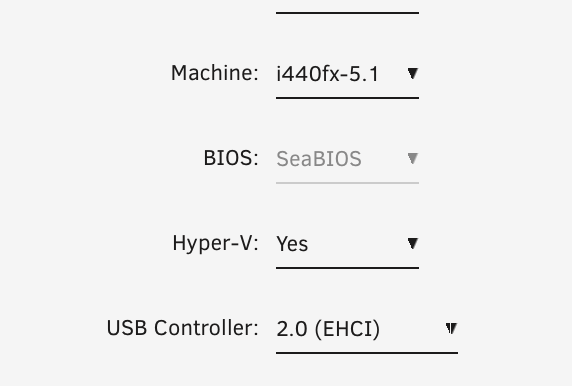Image resolution: width=572 pixels, height=386 pixels.
Task: Click the BIOS: field label
Action: [x=231, y=158]
